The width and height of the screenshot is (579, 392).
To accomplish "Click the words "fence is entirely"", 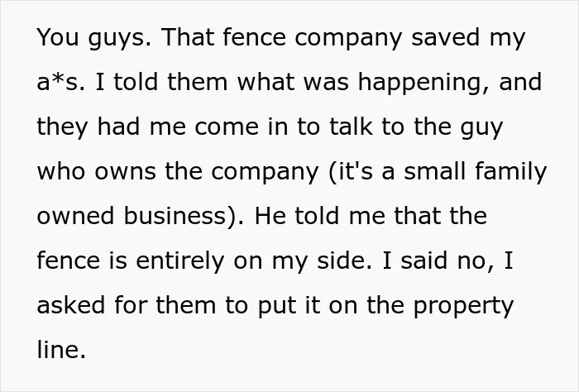I will click(131, 261).
